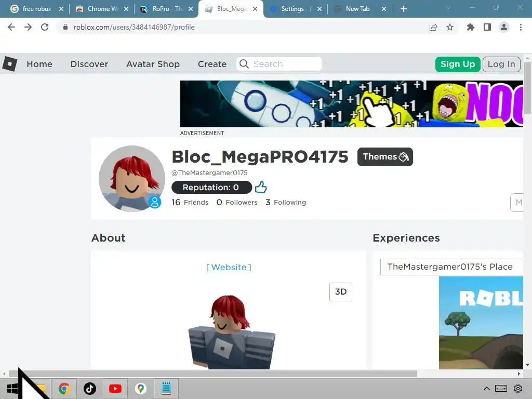Click the 'Experiences' section heading
The image size is (532, 399).
[406, 238]
